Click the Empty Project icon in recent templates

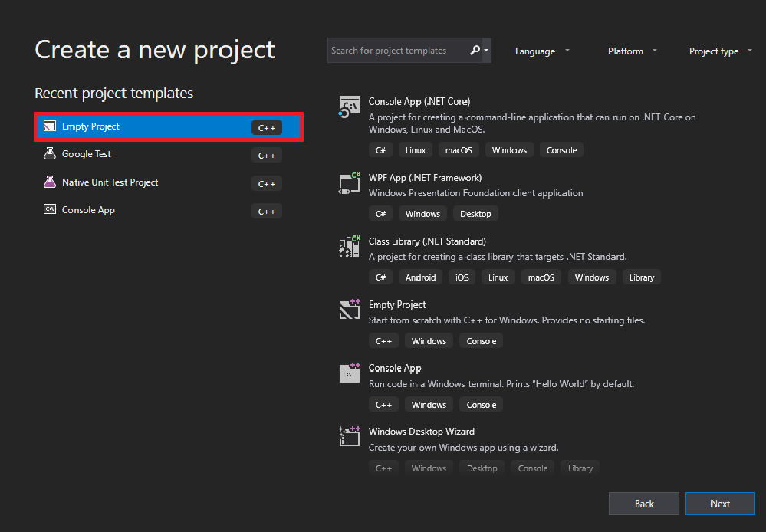[x=49, y=126]
